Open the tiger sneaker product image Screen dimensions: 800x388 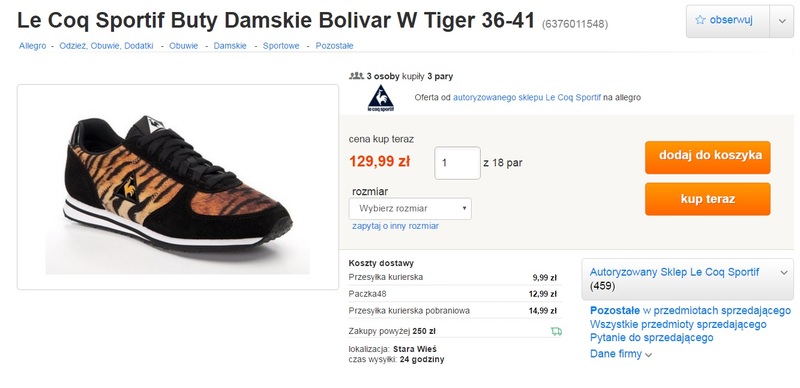[x=178, y=187]
